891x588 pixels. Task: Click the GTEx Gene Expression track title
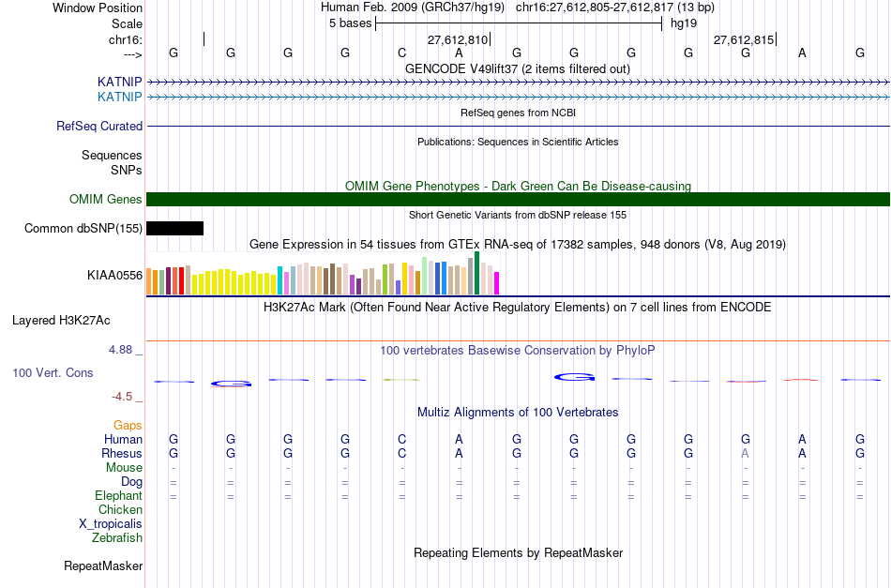coord(518,244)
